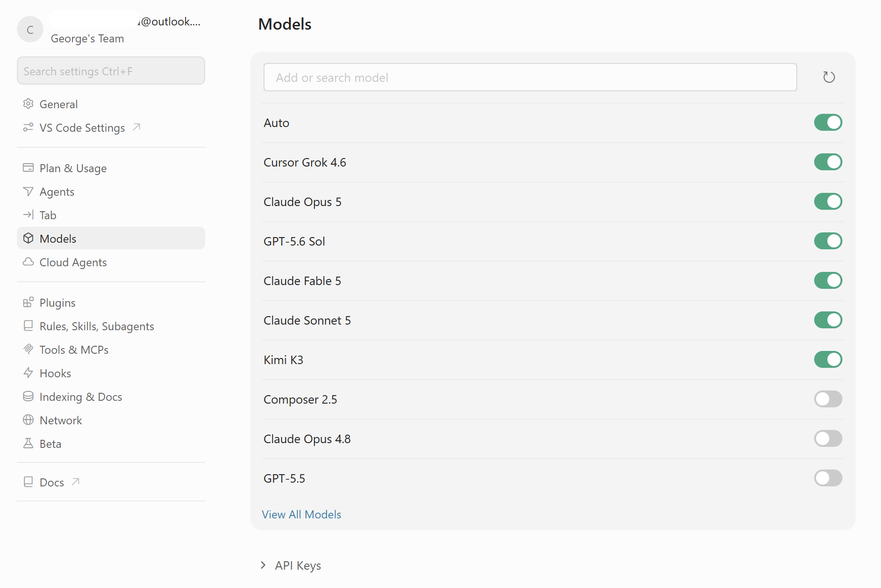
Task: Open Rules, Skills, Subagents settings
Action: click(111, 326)
